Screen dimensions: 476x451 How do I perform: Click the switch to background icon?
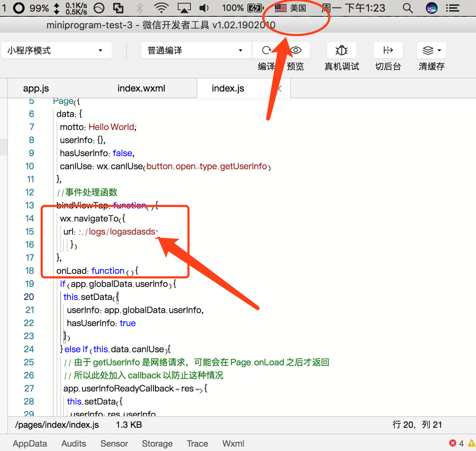pos(388,50)
